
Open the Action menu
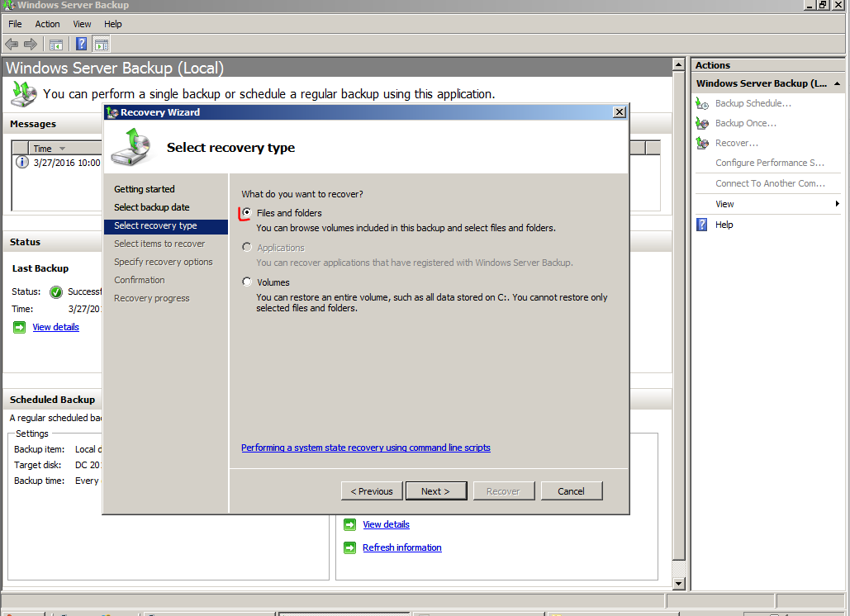47,24
